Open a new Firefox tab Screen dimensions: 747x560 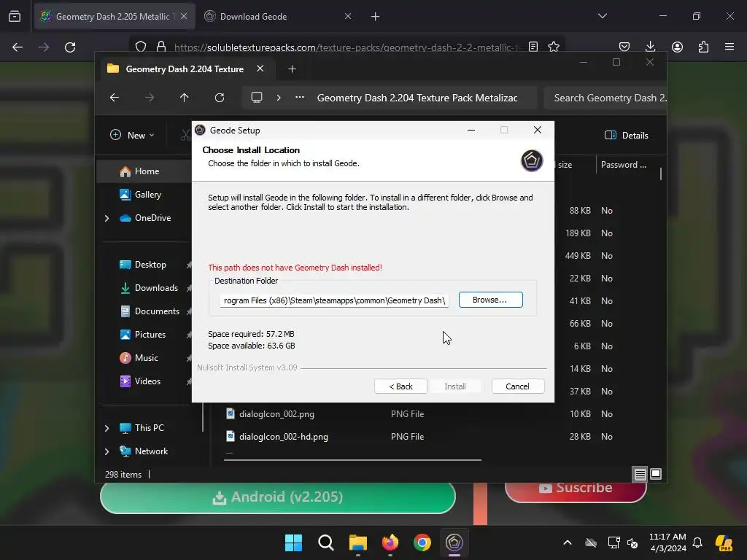coord(376,17)
